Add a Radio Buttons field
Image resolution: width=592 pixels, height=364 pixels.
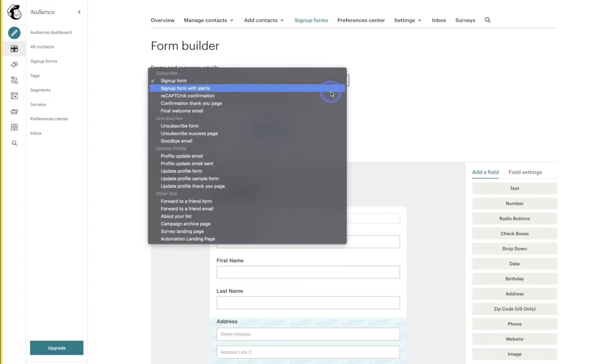(514, 219)
